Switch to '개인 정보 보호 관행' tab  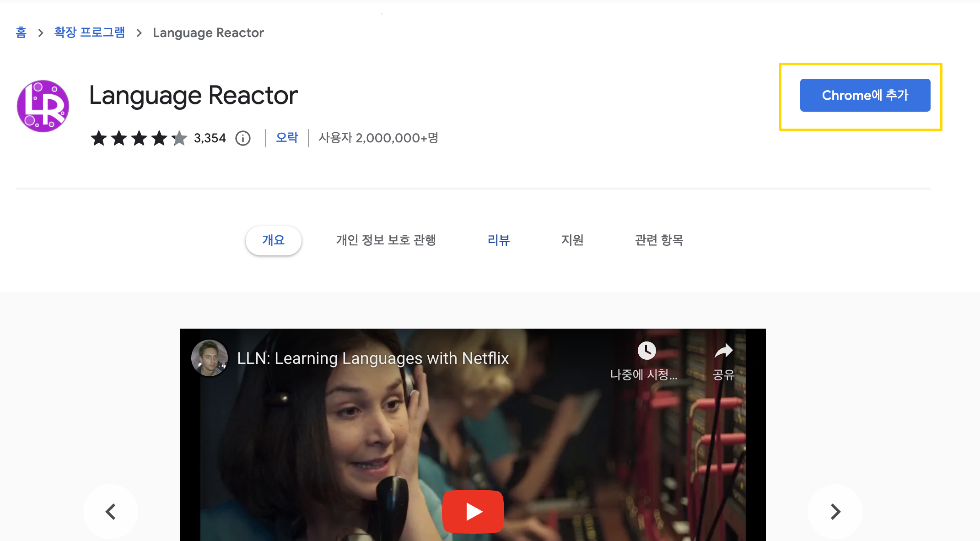386,240
